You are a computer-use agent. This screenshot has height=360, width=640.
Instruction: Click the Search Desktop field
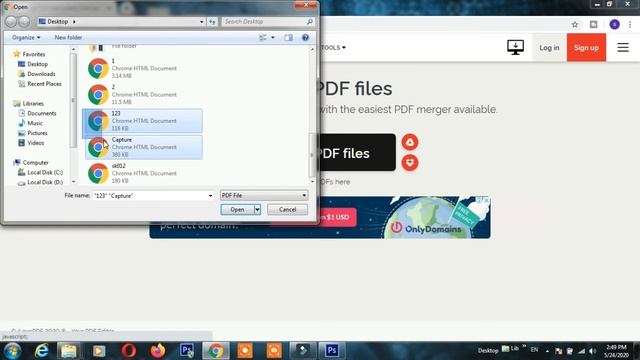click(x=268, y=22)
